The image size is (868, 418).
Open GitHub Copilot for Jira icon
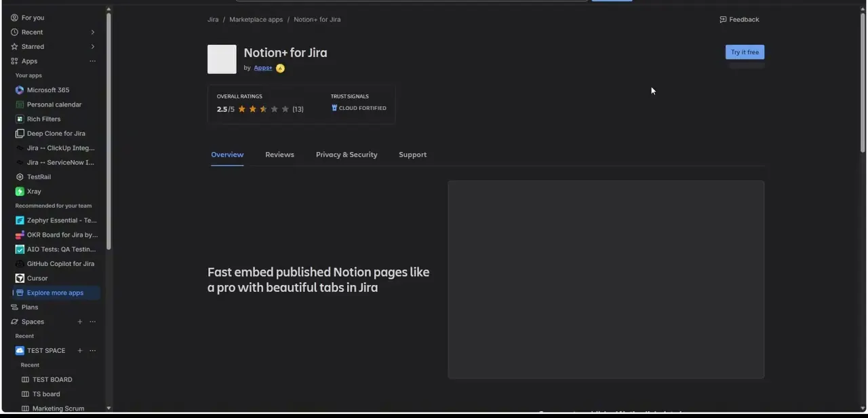click(20, 264)
